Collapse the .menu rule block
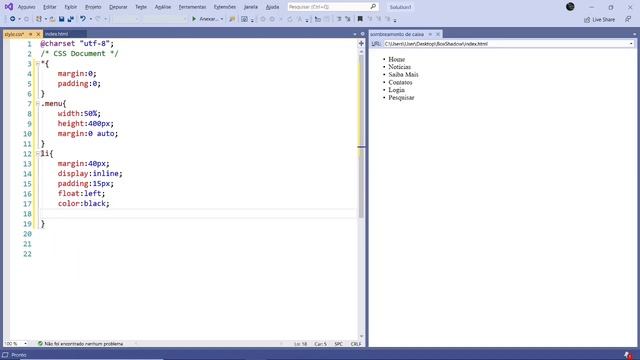Image resolution: width=640 pixels, height=360 pixels. (x=37, y=104)
